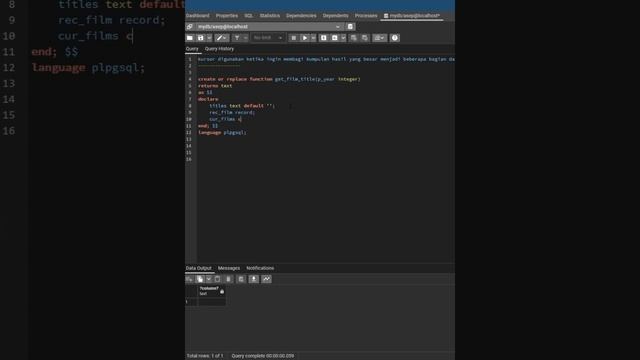Click the 'rec_film record;' line in query editor
This screenshot has width=640, height=360.
[x=232, y=112]
